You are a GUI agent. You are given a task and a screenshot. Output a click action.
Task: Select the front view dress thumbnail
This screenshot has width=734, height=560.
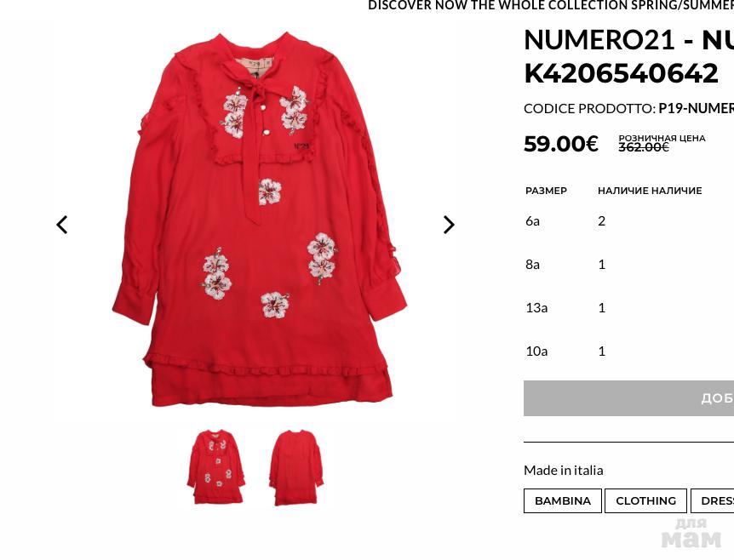[x=215, y=466]
